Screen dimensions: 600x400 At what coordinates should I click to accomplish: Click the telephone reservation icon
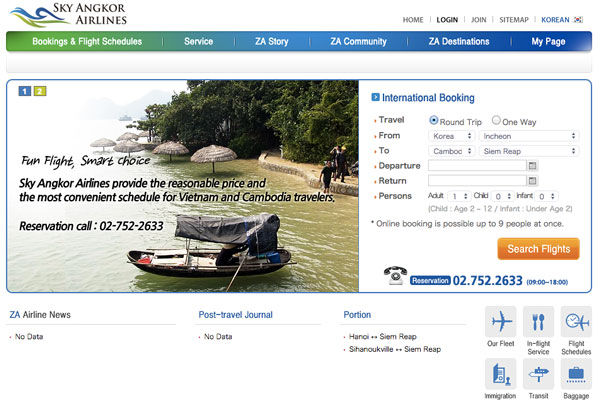pos(395,276)
